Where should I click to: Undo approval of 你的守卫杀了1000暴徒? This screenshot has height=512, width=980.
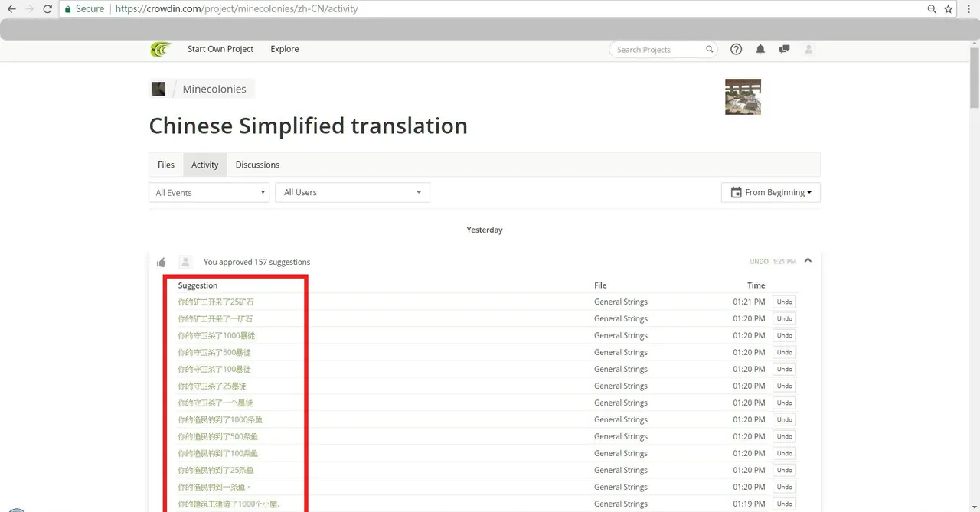click(x=784, y=335)
